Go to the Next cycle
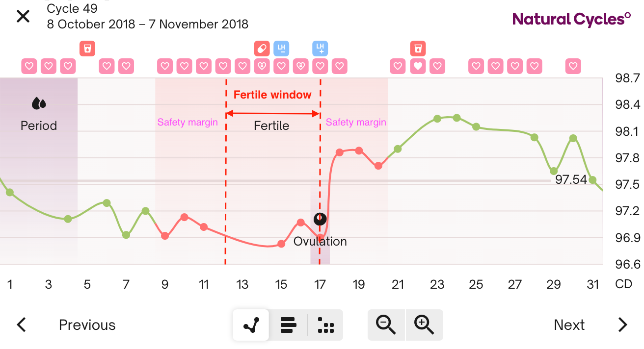 pos(569,324)
